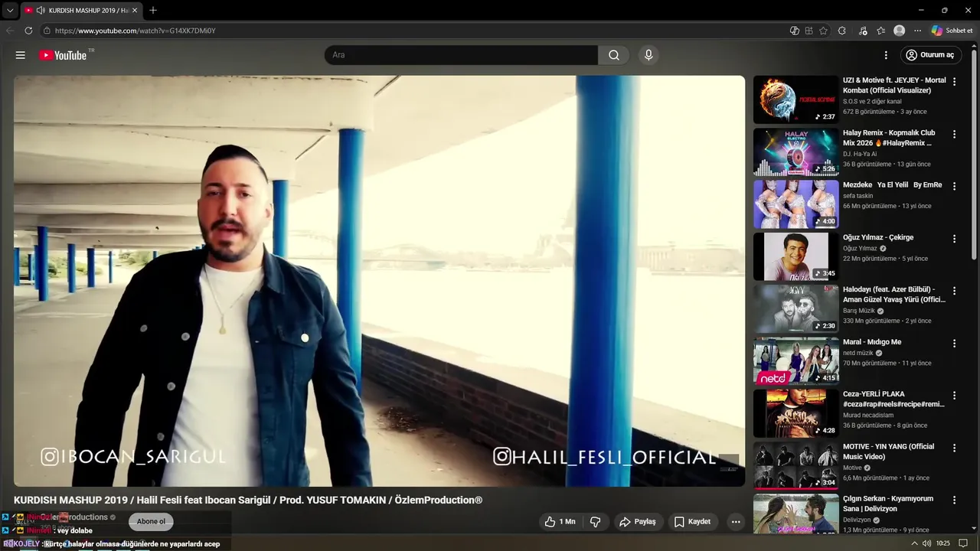This screenshot has height=551, width=980.
Task: Open Copilot icon inside the address bar
Action: coord(795,31)
